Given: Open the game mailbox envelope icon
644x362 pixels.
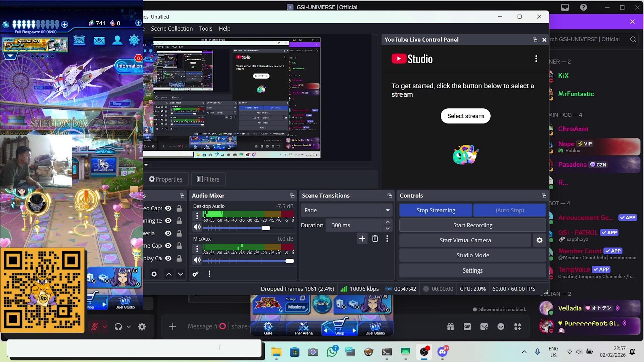Looking at the screenshot, I should click(x=99, y=41).
